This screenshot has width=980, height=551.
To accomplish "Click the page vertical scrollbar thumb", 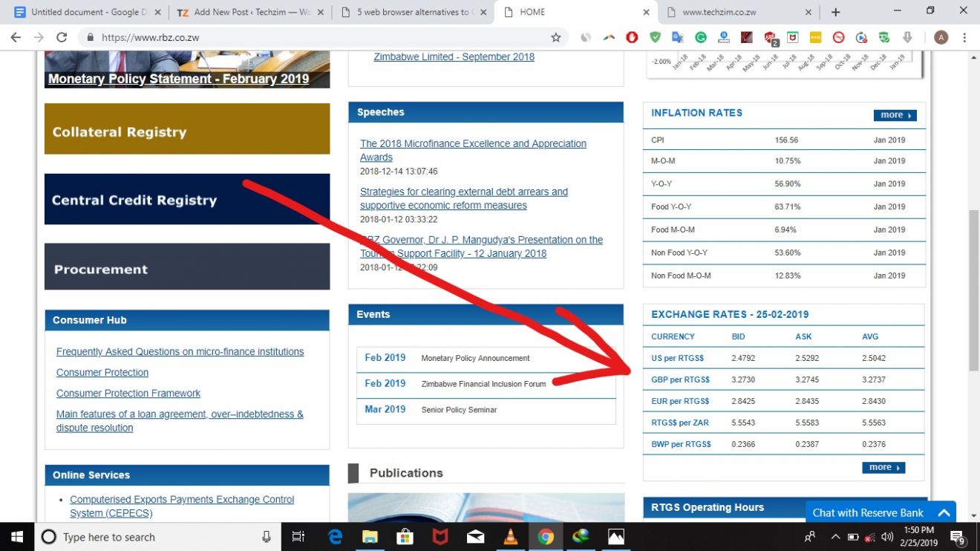I will [973, 290].
